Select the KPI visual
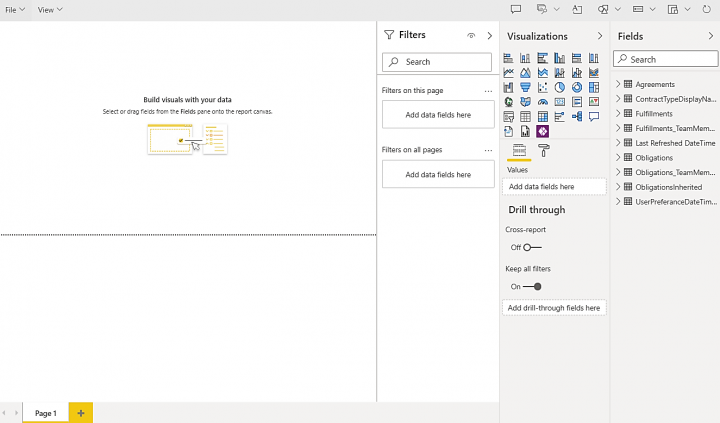The image size is (720, 423). click(594, 102)
